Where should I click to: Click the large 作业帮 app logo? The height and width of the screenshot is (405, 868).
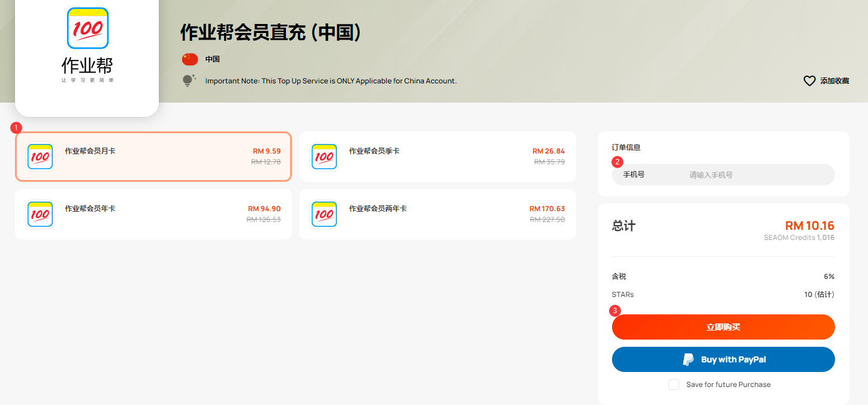click(88, 46)
